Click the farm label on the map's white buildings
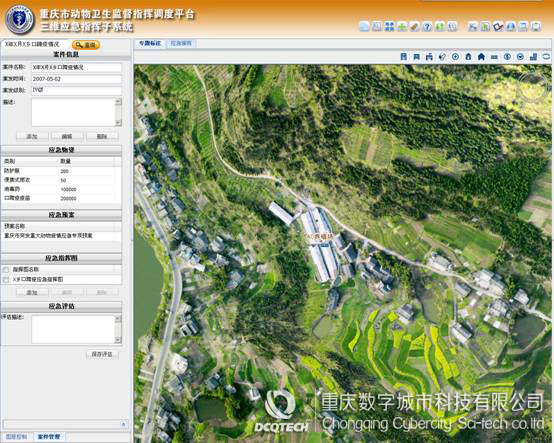Image resolution: width=554 pixels, height=443 pixels. click(320, 235)
